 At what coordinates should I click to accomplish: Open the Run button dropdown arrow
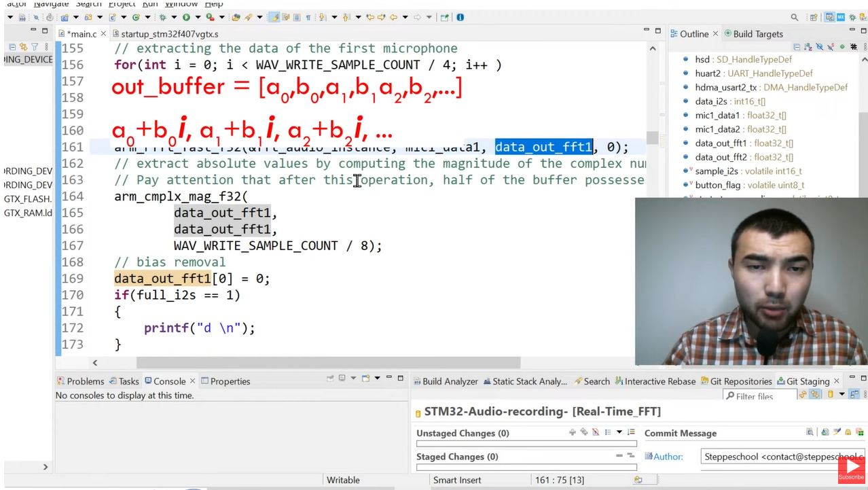click(x=198, y=17)
